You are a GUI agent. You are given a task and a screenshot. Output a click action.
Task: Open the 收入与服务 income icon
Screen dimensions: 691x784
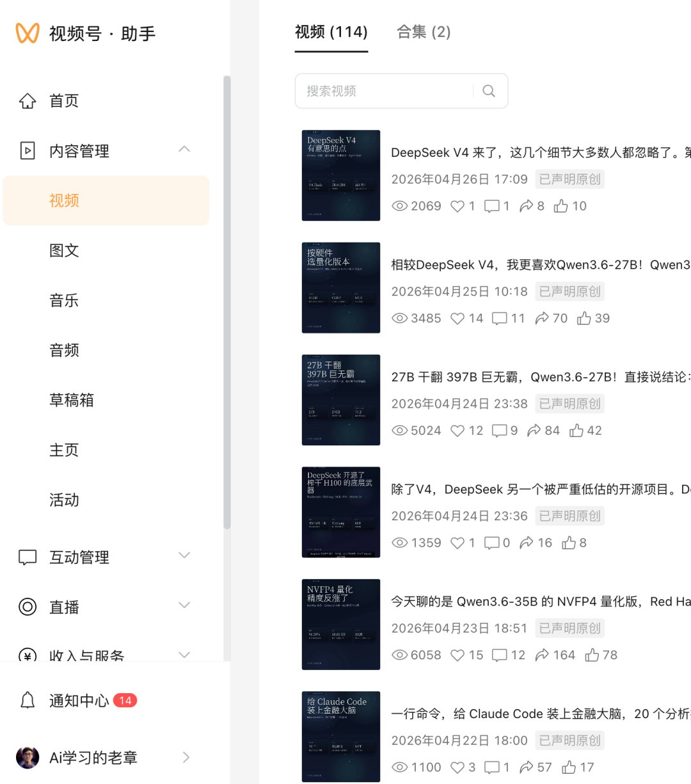[28, 655]
